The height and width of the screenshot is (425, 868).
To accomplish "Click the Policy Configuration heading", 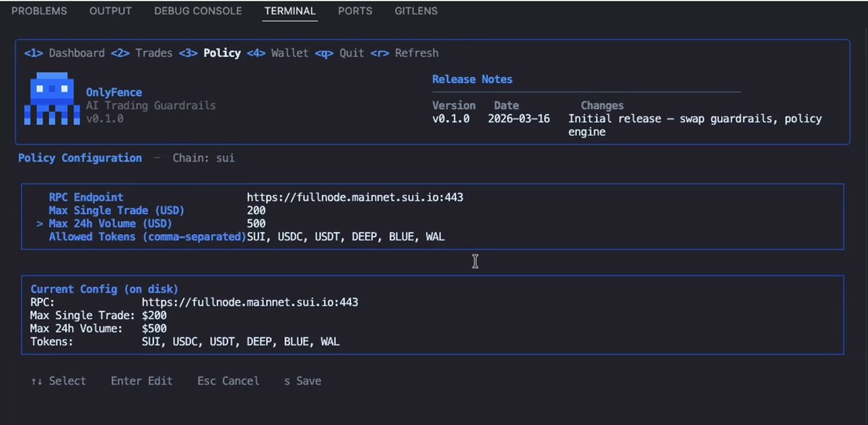I will pyautogui.click(x=80, y=158).
